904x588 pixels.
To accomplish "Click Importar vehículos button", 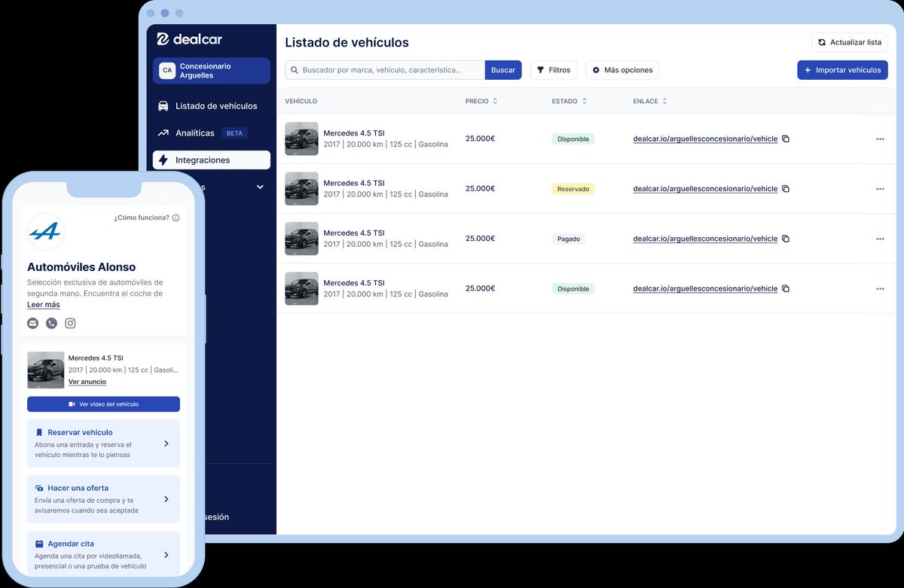I will (842, 70).
